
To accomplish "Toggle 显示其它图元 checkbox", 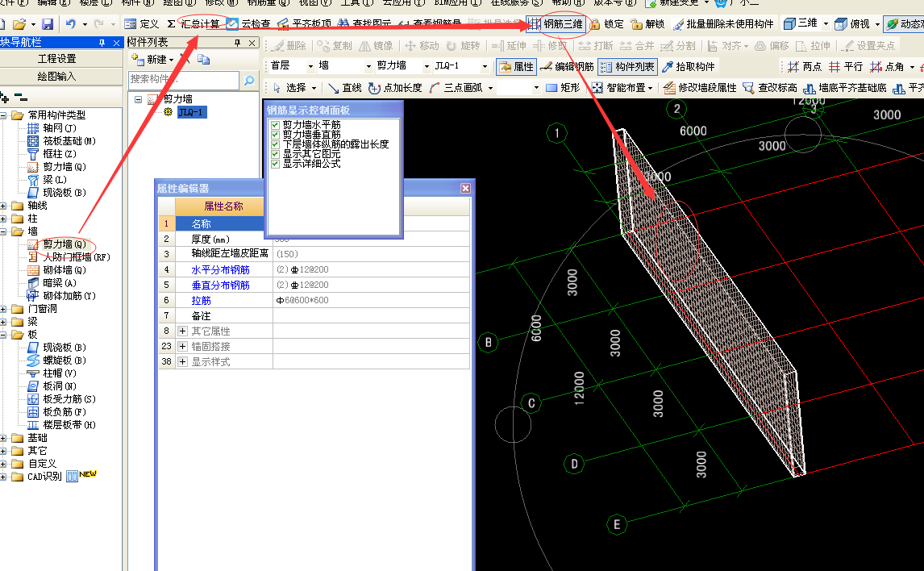I will pos(275,154).
